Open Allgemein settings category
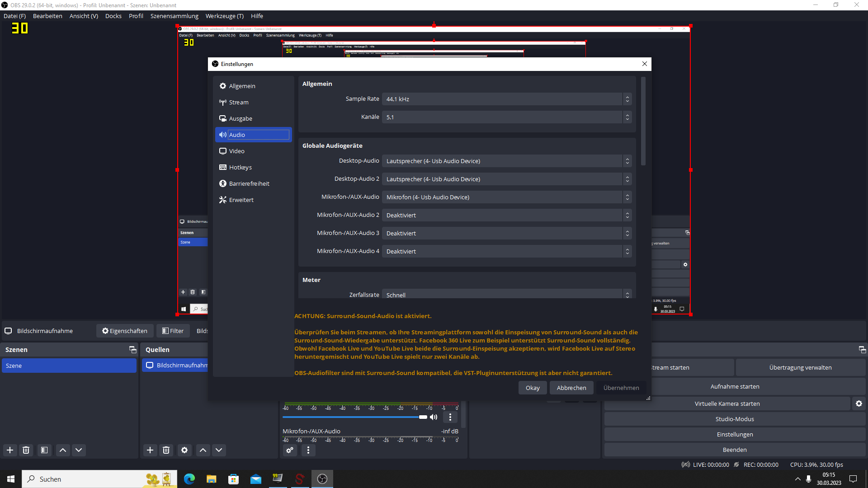 tap(253, 86)
